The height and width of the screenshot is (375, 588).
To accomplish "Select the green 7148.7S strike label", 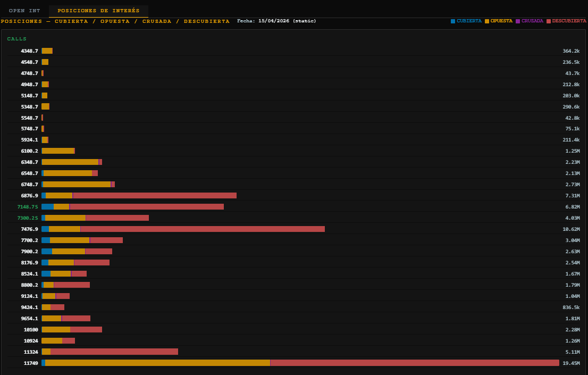I will coord(28,207).
